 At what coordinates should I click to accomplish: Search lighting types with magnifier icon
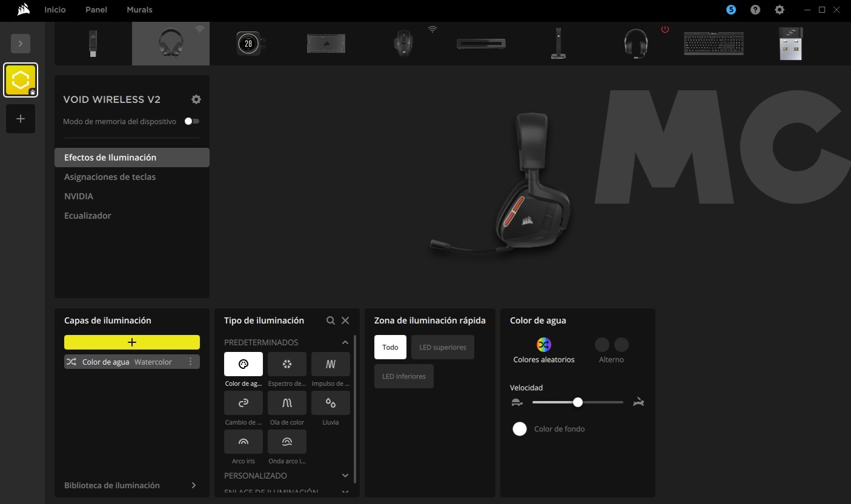[331, 320]
